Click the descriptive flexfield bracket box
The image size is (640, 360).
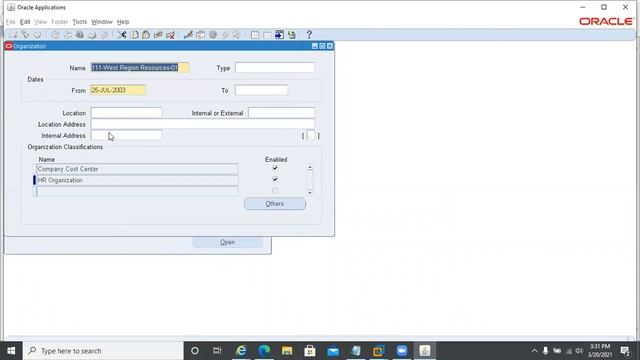311,136
